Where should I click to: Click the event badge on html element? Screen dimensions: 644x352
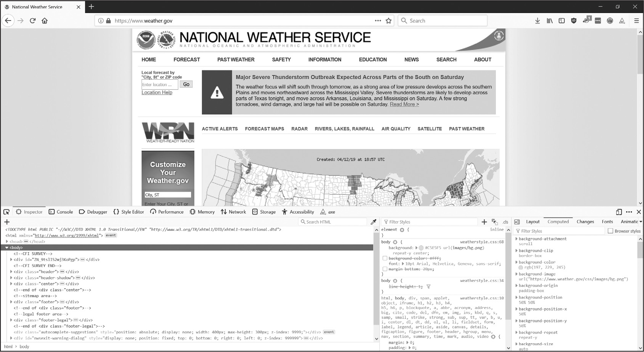111,235
